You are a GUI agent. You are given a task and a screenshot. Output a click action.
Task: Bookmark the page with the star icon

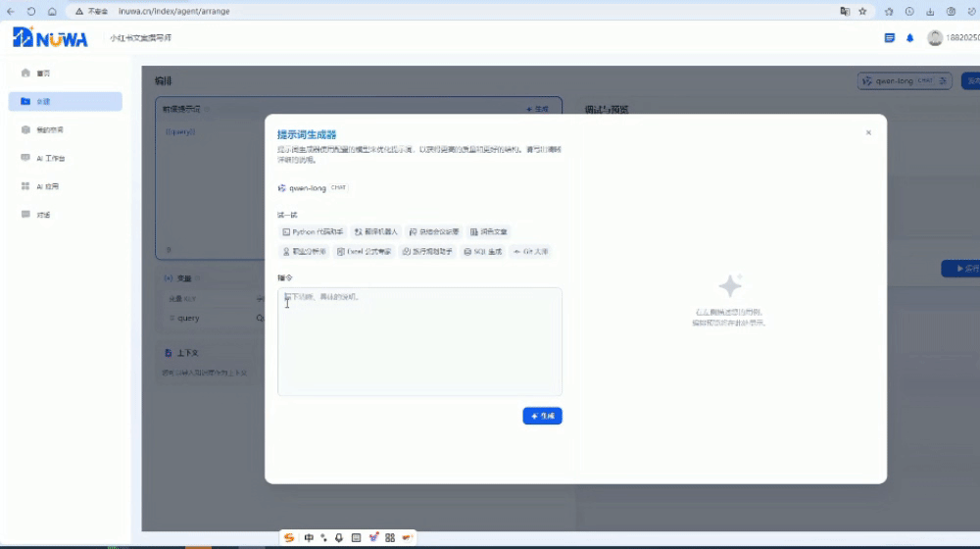click(862, 11)
